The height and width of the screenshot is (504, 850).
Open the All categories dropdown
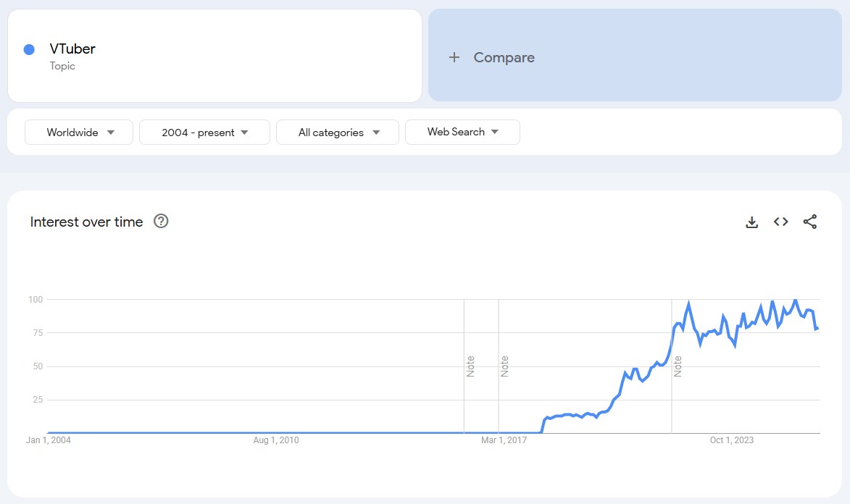click(x=338, y=133)
